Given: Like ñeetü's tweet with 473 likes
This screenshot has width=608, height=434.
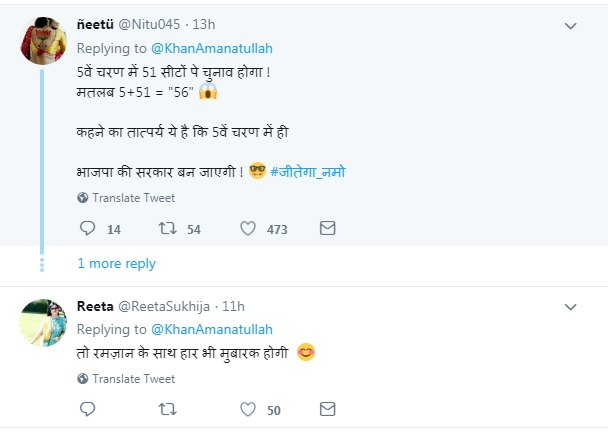Looking at the screenshot, I should 248,229.
